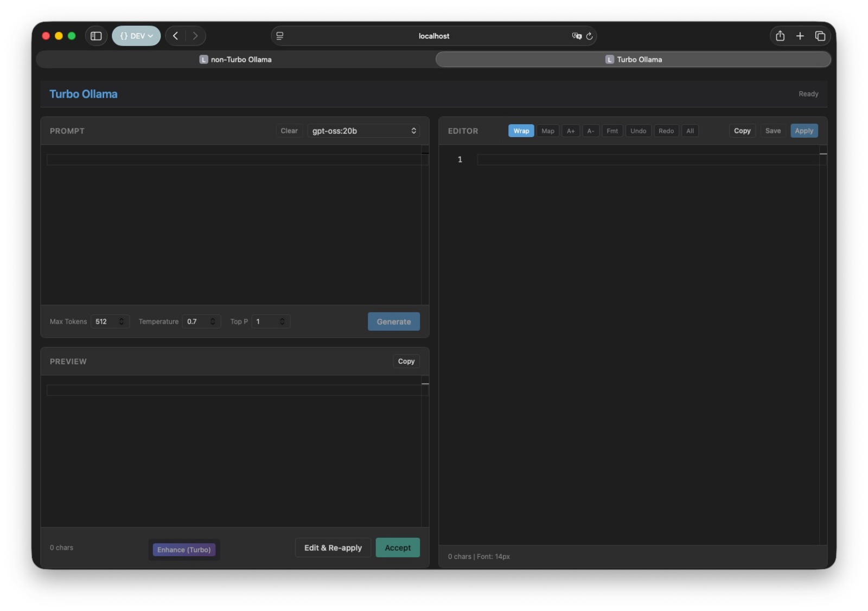Apply the editor changes
Image resolution: width=868 pixels, height=611 pixels.
[x=804, y=131]
